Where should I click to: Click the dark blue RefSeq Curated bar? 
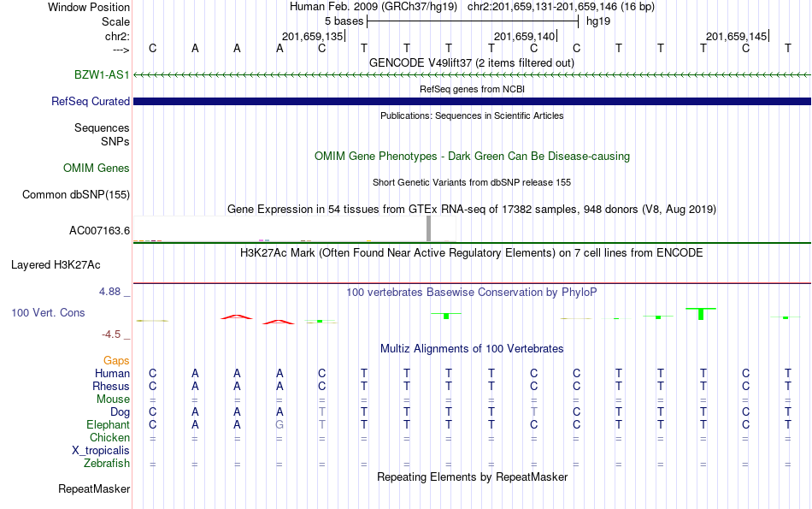(x=472, y=101)
